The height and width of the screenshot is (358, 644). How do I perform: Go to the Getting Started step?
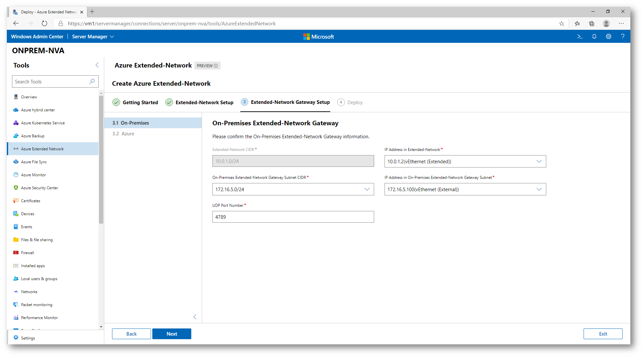[135, 102]
